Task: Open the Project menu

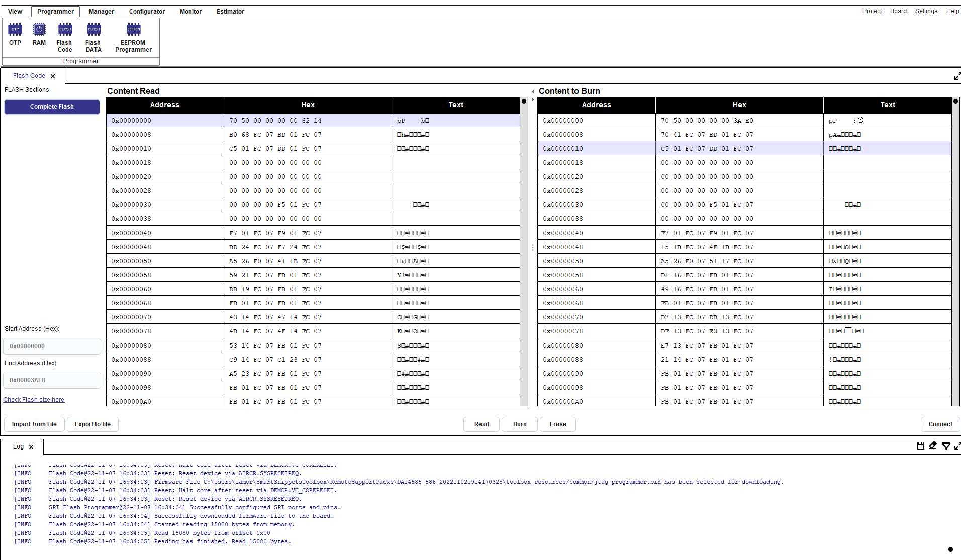Action: point(872,11)
